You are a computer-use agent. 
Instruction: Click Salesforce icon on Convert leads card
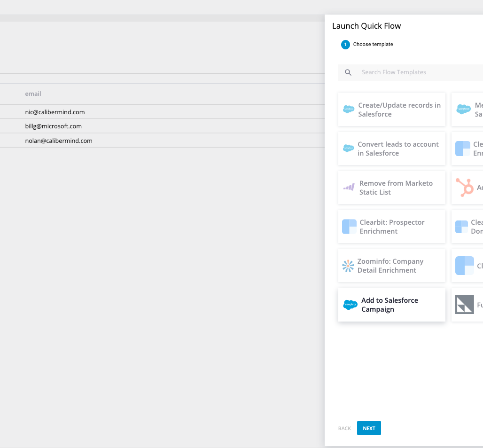coord(348,148)
